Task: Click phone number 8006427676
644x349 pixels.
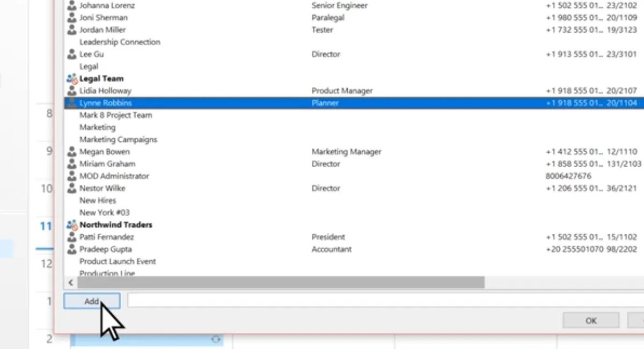Action: 568,176
